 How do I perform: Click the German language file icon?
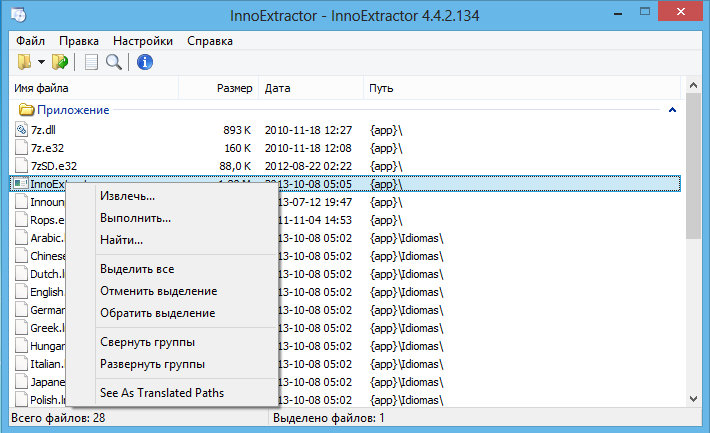(21, 310)
